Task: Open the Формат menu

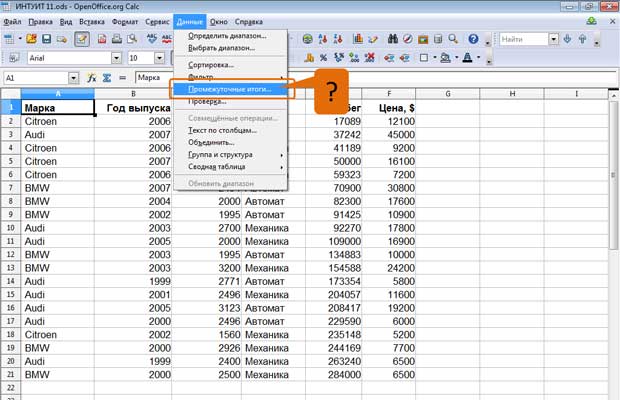Action: pos(125,22)
